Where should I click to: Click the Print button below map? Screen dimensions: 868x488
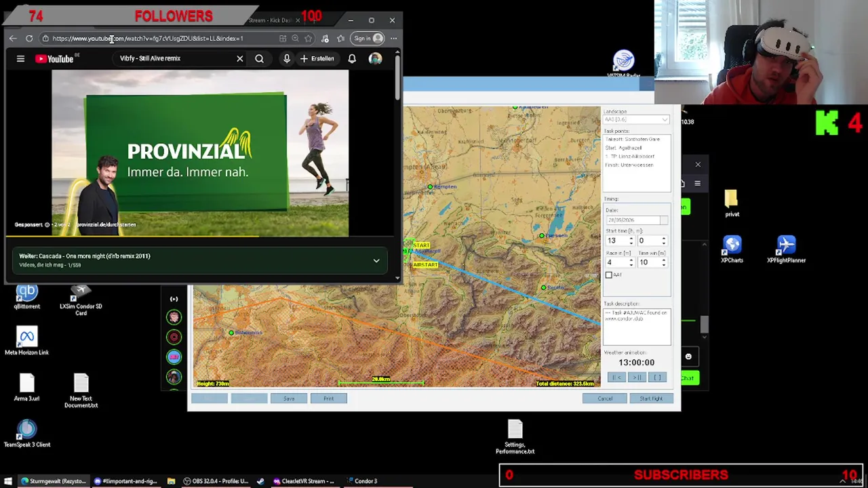coord(328,399)
